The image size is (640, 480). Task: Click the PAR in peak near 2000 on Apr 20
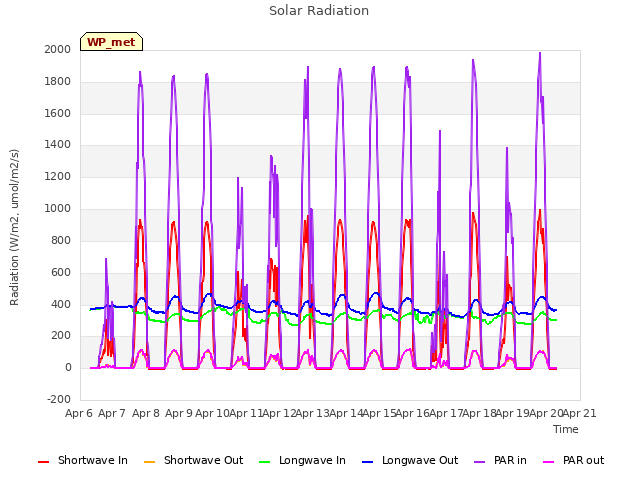point(540,53)
